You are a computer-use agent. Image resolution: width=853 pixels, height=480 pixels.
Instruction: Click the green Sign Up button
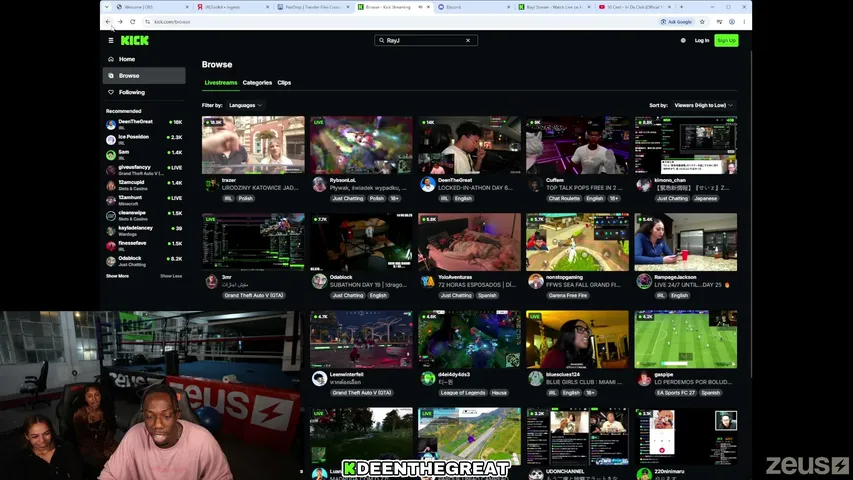726,40
